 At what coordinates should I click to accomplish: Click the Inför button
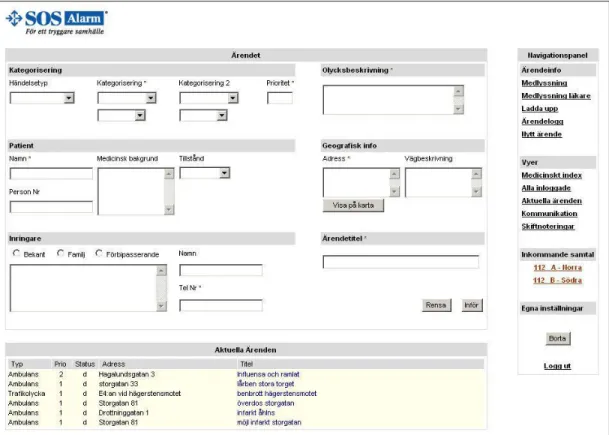coord(472,305)
